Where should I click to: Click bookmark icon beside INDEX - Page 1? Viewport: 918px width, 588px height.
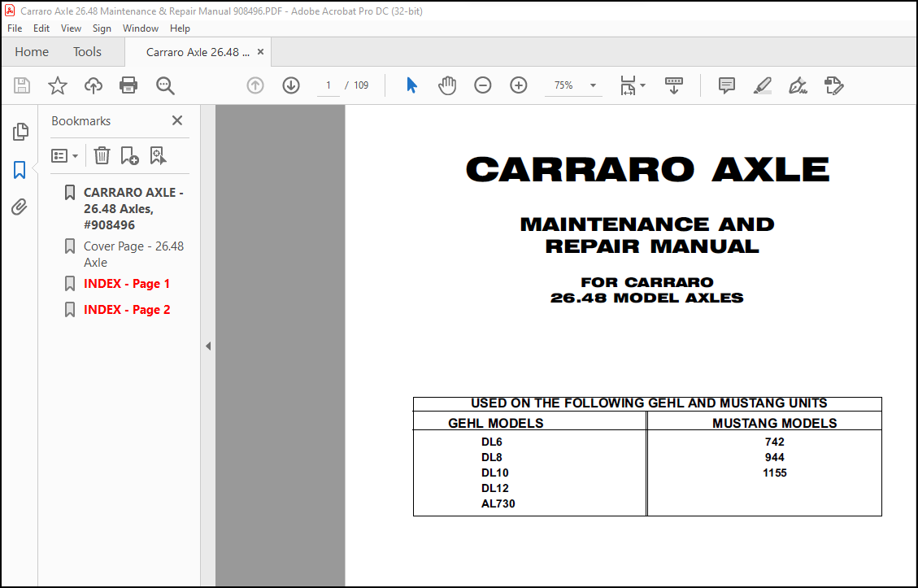click(x=70, y=284)
